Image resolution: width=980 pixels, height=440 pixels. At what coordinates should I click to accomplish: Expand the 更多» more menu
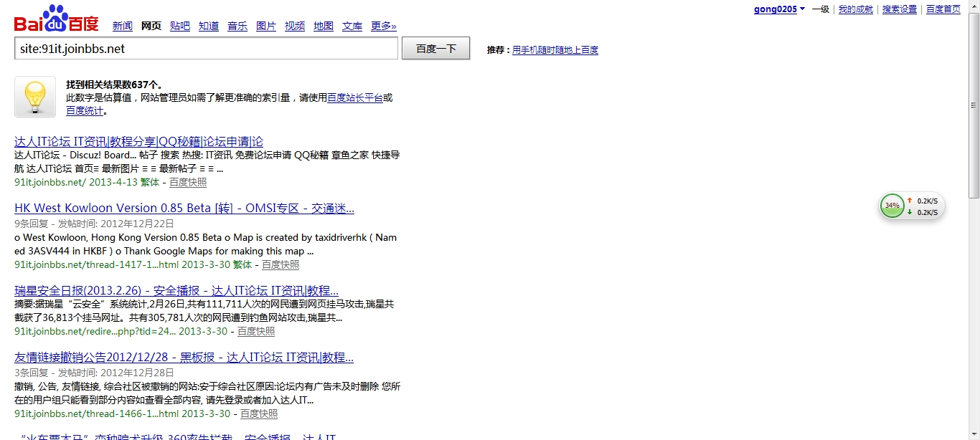(x=384, y=26)
